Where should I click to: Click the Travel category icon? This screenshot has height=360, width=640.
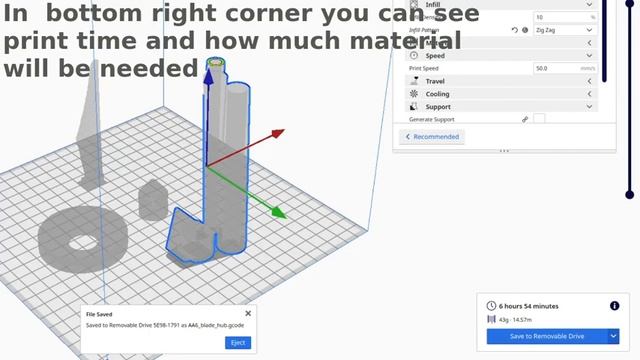click(414, 81)
